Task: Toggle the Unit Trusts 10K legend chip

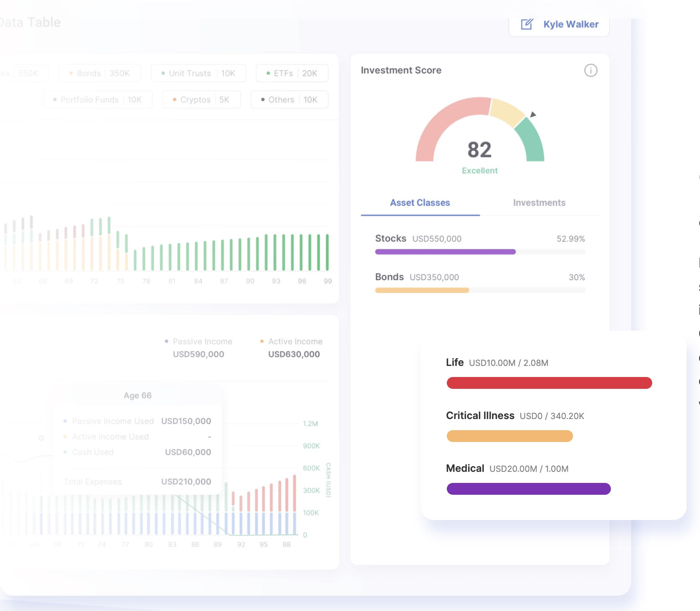Action: point(198,73)
